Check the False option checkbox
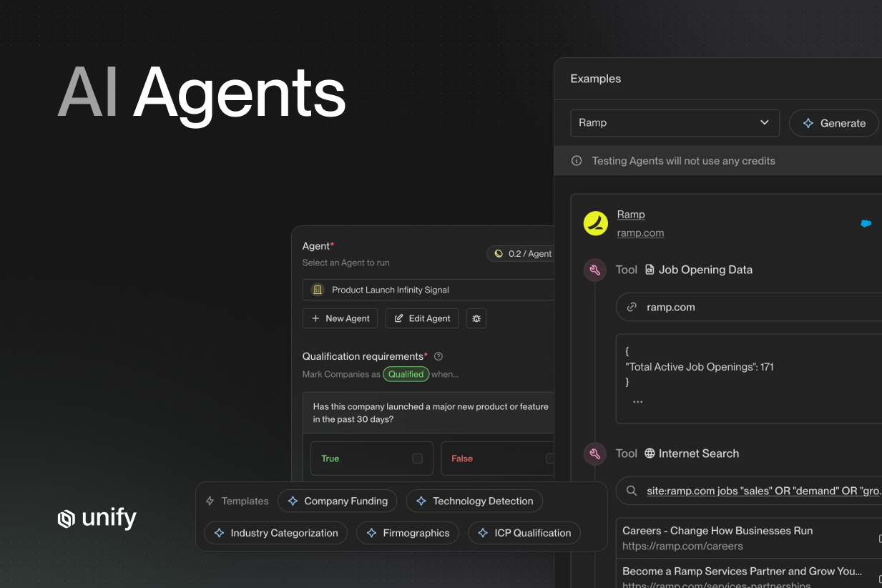This screenshot has width=882, height=588. (550, 459)
